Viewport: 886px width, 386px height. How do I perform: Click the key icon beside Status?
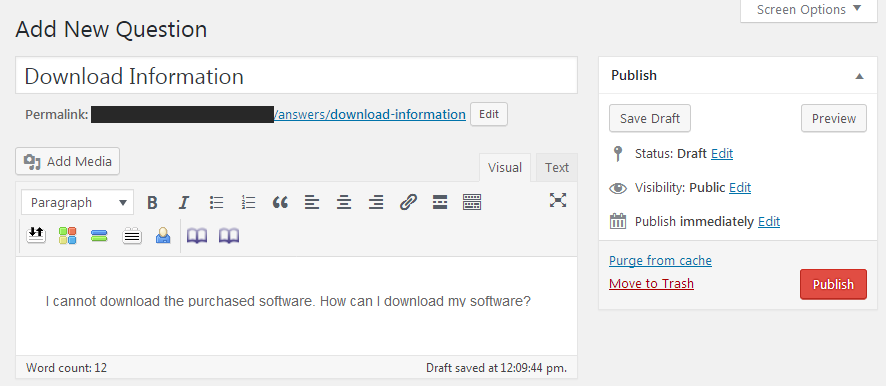tap(618, 154)
